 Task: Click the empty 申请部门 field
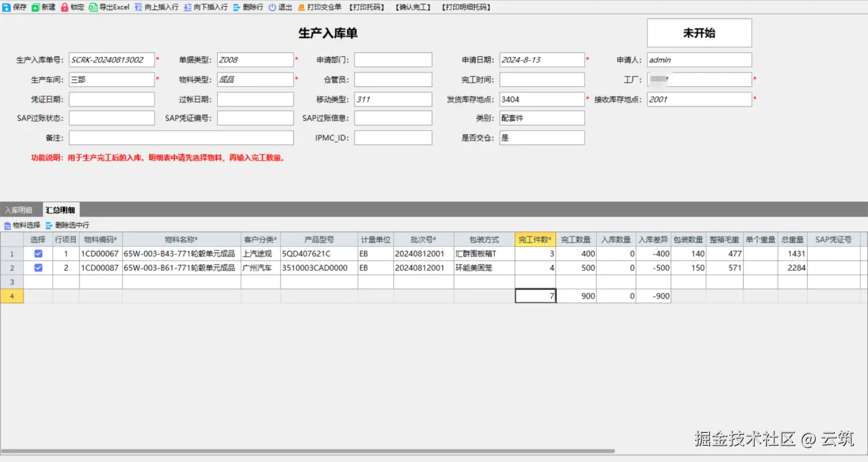(393, 60)
